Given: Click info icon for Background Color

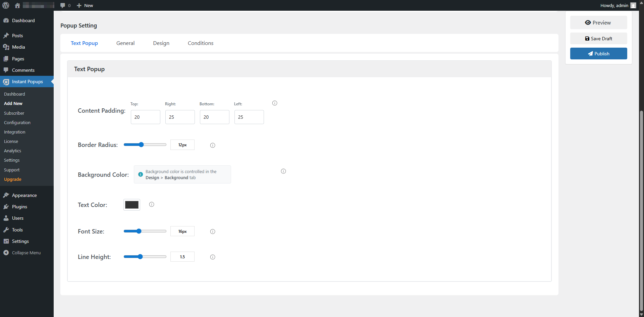Looking at the screenshot, I should pyautogui.click(x=283, y=171).
